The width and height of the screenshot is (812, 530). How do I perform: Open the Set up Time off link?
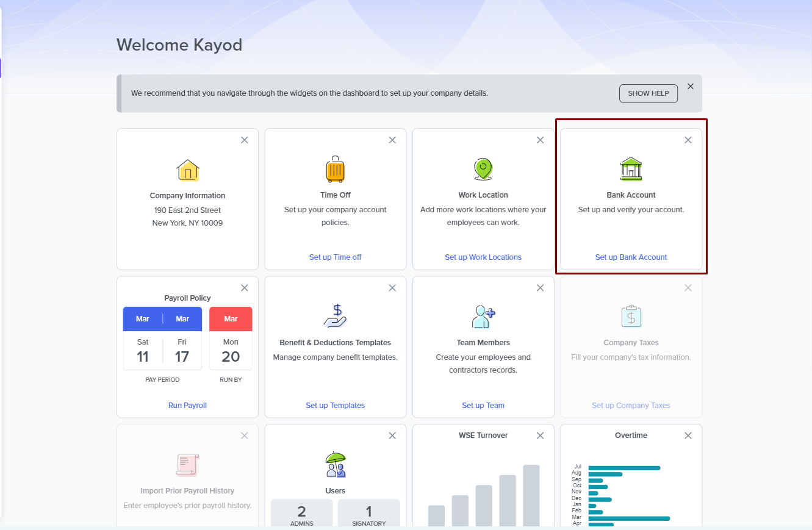(x=336, y=257)
